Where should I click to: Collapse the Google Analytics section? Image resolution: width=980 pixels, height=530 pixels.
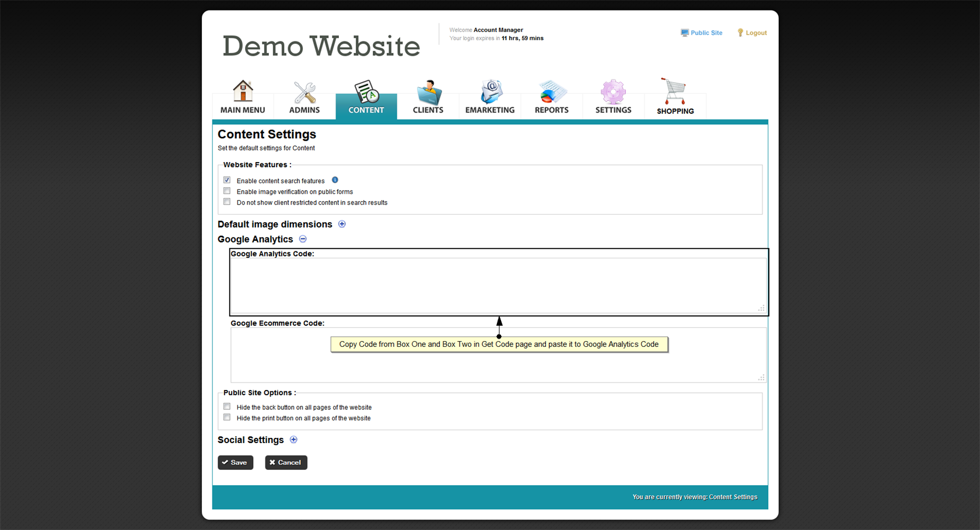coord(303,239)
